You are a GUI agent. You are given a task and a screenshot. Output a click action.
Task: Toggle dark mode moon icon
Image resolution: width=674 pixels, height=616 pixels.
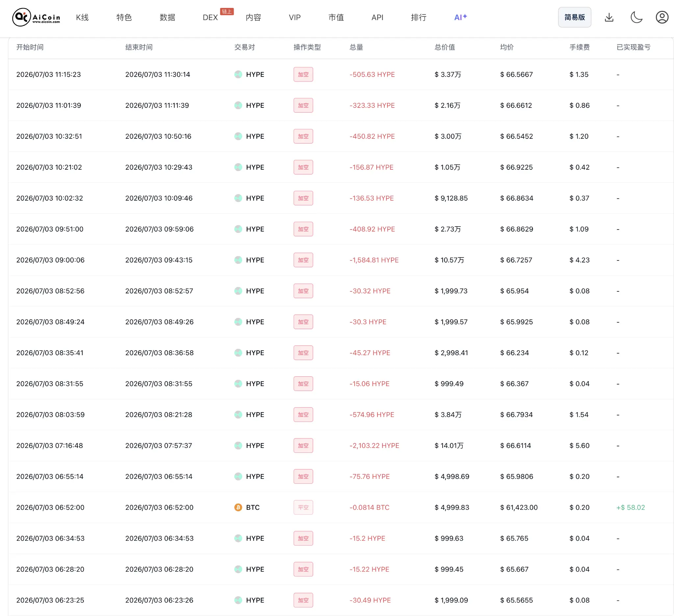click(636, 17)
